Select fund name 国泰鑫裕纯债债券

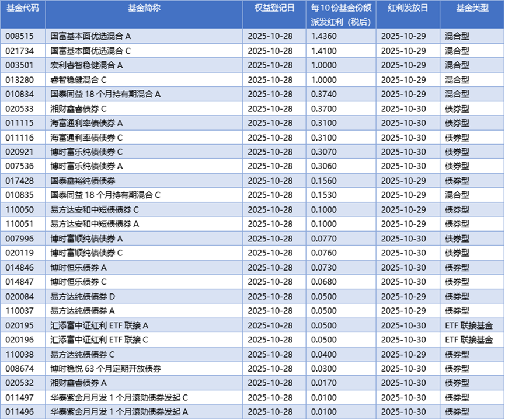pos(83,181)
